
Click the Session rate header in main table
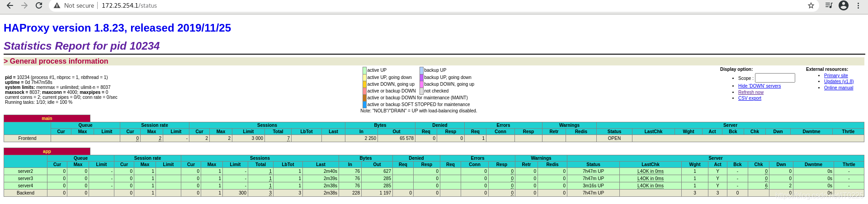pos(154,125)
